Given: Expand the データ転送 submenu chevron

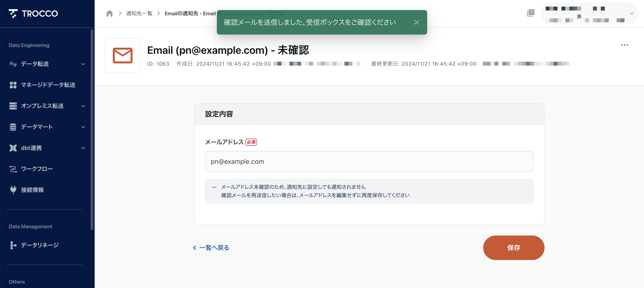Looking at the screenshot, I should click(x=83, y=64).
